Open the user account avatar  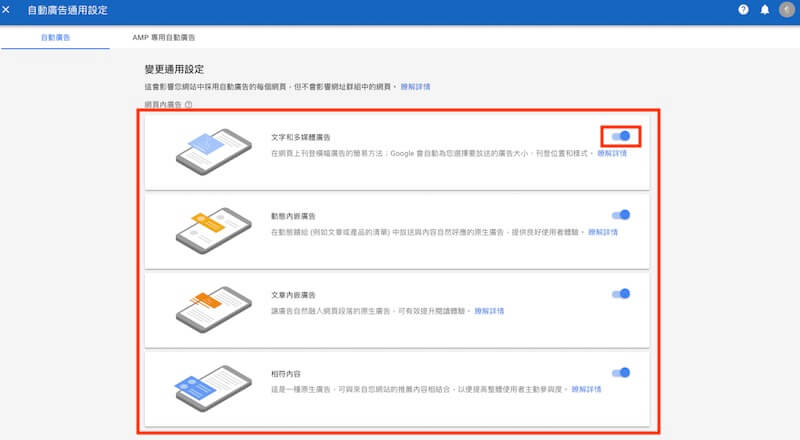(x=786, y=11)
